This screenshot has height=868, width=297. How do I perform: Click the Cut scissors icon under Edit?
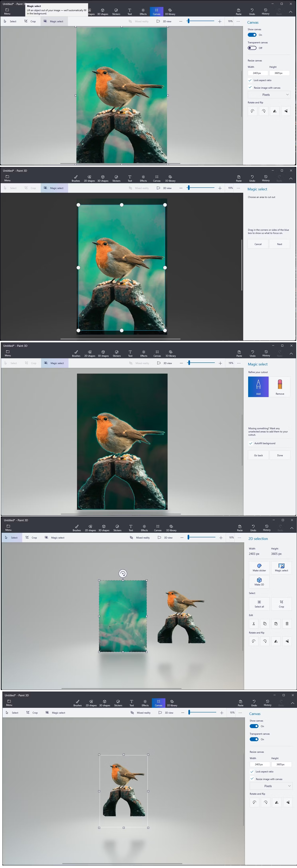254,623
